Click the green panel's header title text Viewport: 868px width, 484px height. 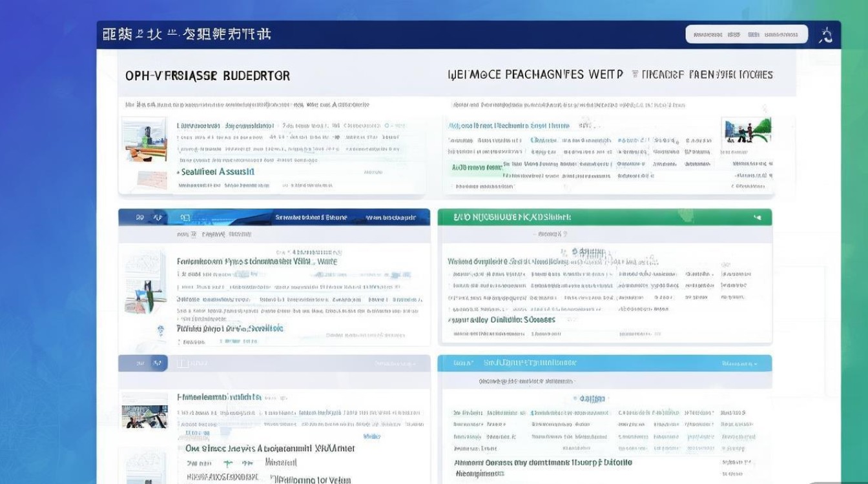(512, 217)
